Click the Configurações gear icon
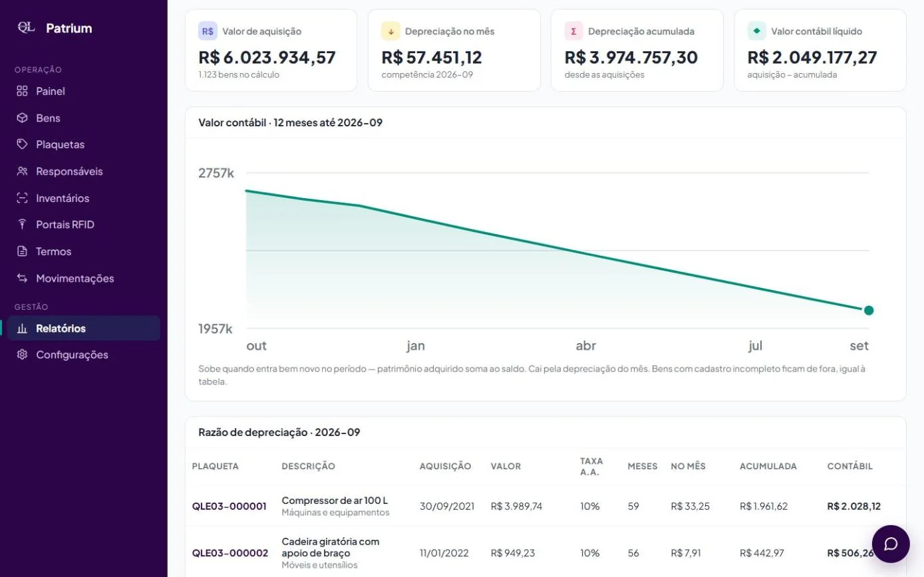Image resolution: width=924 pixels, height=577 pixels. coord(22,354)
